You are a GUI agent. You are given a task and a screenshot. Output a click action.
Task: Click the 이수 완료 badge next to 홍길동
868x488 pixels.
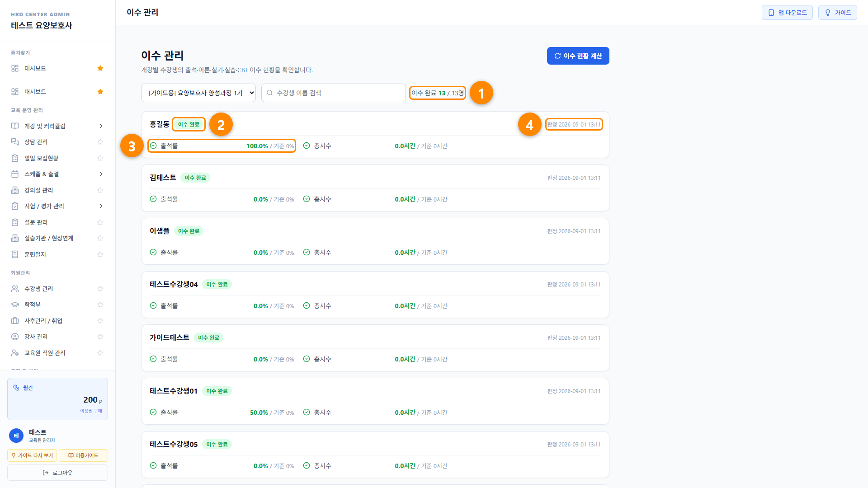point(189,124)
